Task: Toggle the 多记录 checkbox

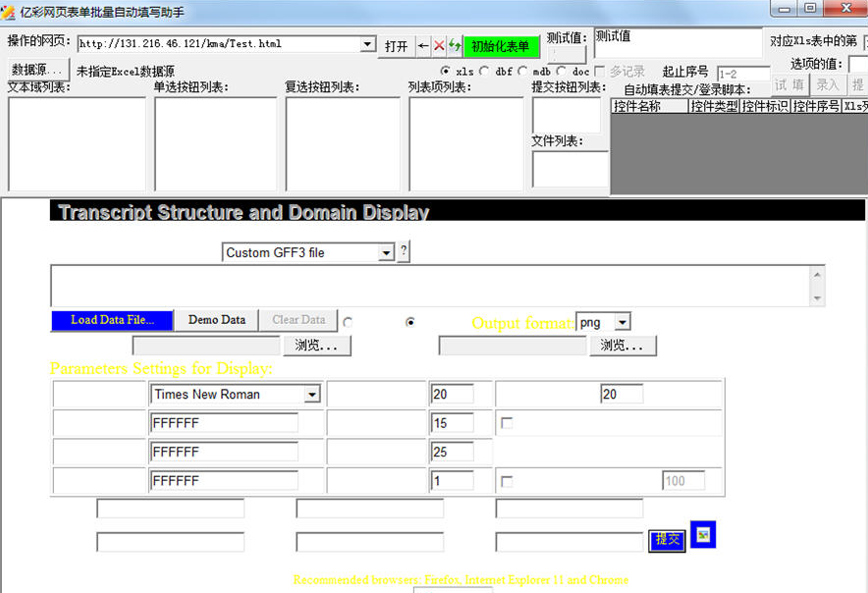Action: pos(600,72)
